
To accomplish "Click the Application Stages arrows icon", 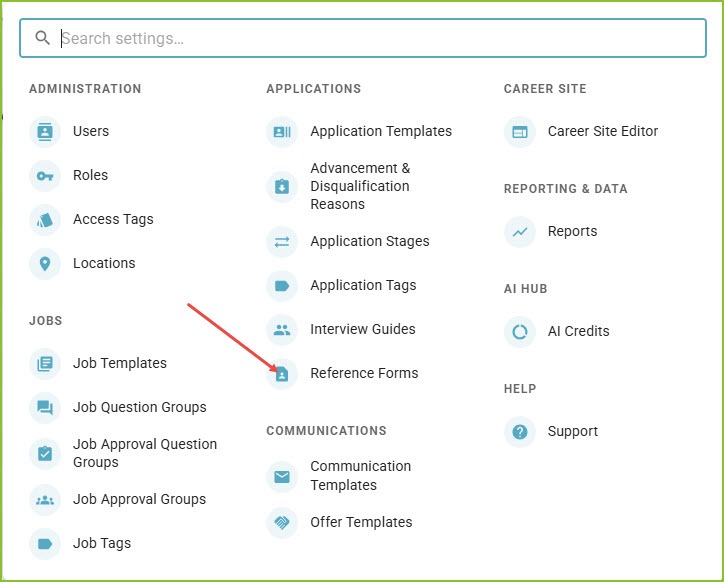I will 282,242.
